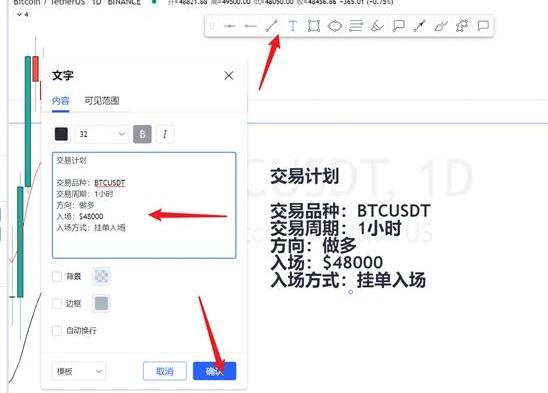Select the horizontal ray drawing tool
The width and height of the screenshot is (548, 393).
(250, 26)
